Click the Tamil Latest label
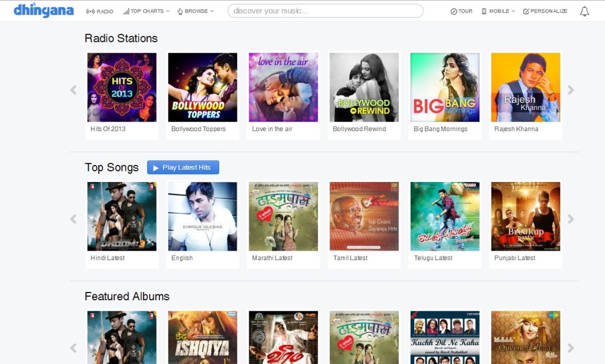This screenshot has height=364, width=605. pyautogui.click(x=350, y=258)
